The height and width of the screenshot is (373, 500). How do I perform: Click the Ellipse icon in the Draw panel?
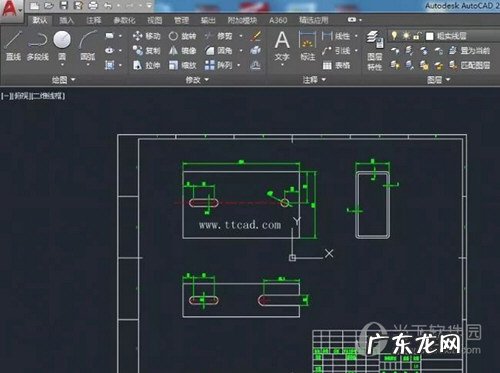pos(109,50)
